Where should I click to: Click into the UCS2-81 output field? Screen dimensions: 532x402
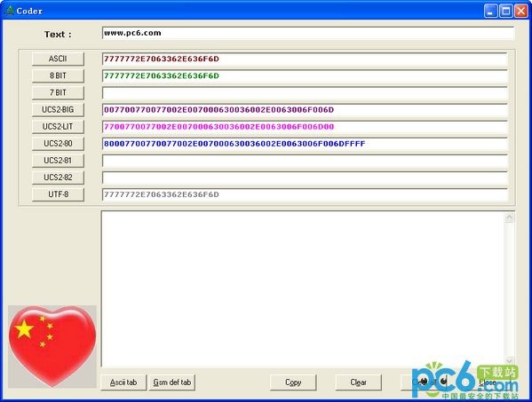[305, 161]
